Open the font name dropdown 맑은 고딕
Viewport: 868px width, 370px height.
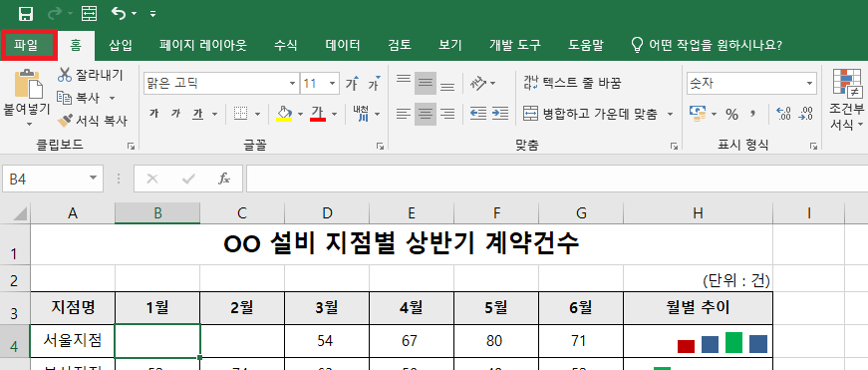coord(292,84)
